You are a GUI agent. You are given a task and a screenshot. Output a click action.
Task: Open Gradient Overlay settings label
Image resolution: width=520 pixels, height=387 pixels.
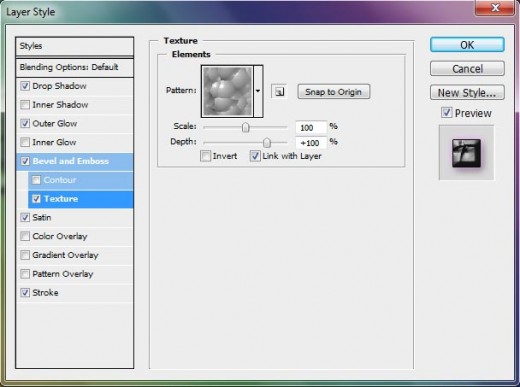coord(65,255)
